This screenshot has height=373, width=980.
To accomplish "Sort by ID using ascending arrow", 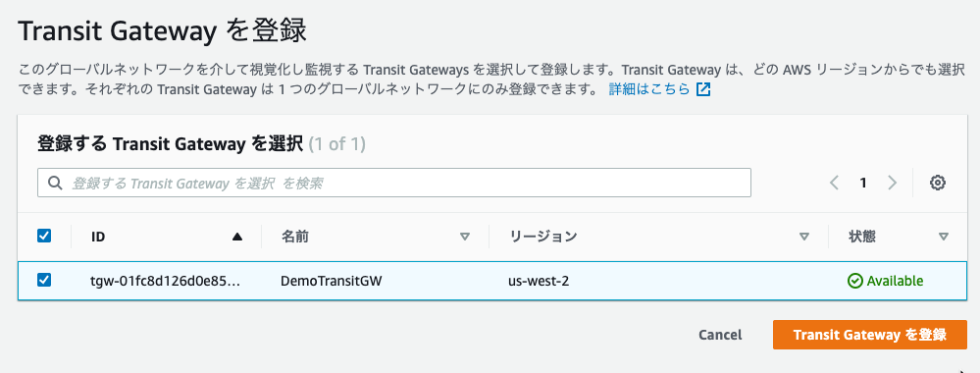I will click(x=236, y=237).
